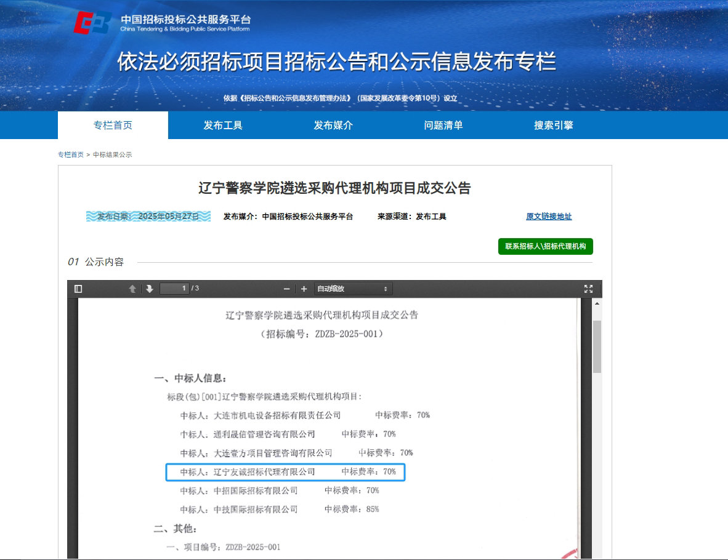Open the 发布工具 tab
This screenshot has width=728, height=560.
[x=223, y=126]
